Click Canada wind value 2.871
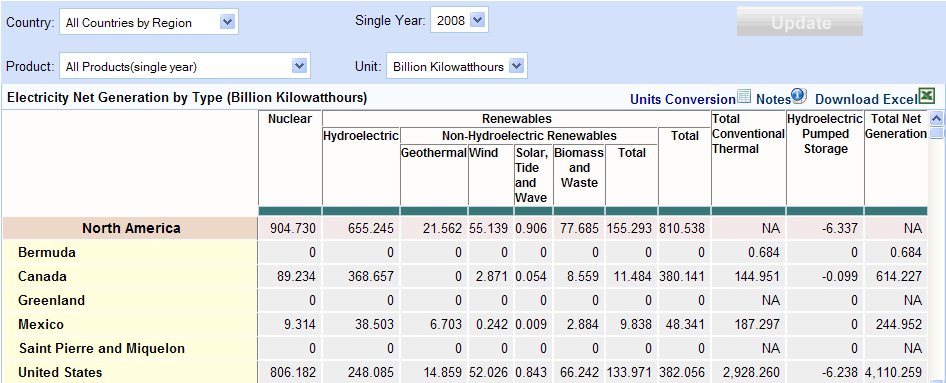 click(x=492, y=276)
